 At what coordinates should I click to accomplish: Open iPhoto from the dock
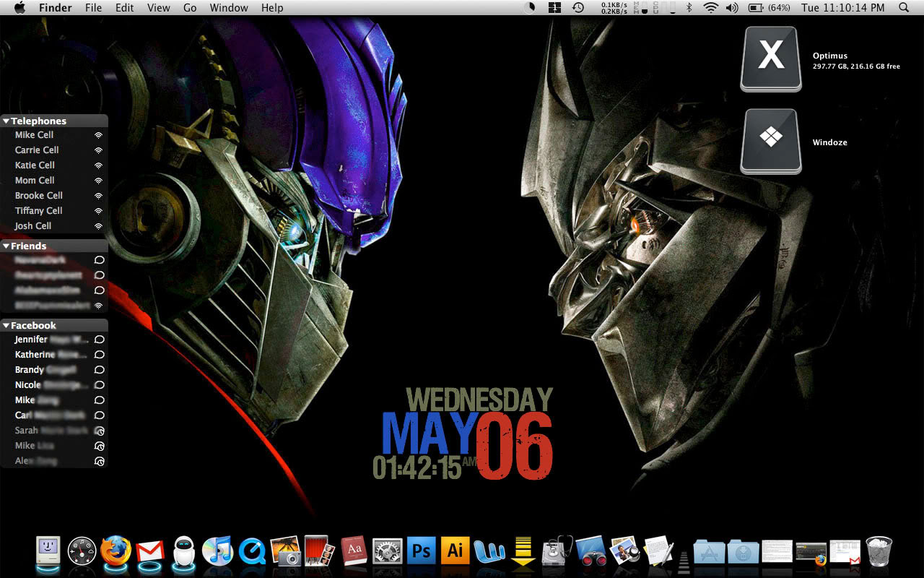pos(285,551)
